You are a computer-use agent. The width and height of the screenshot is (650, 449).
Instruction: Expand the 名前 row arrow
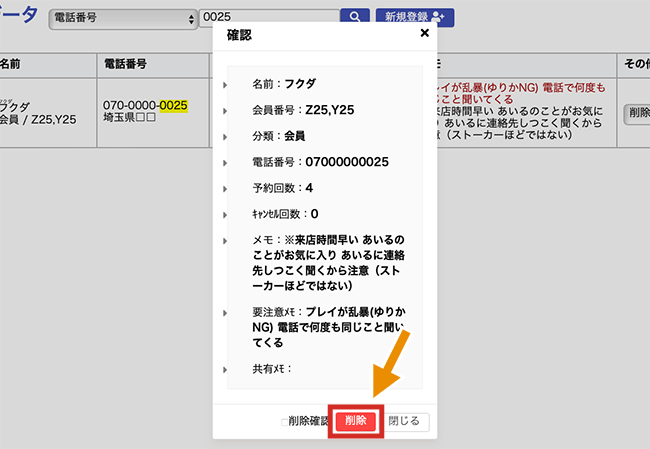point(225,85)
